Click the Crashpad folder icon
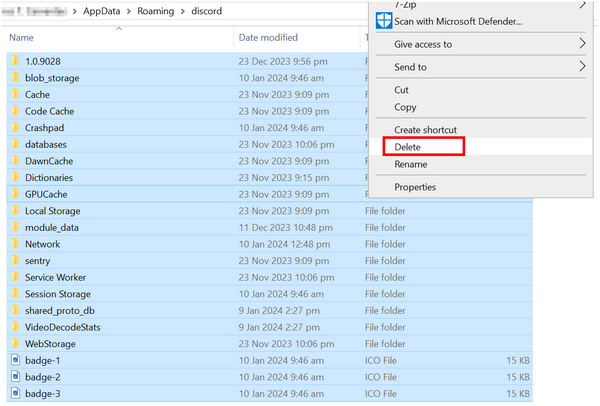The image size is (600, 406). click(15, 128)
